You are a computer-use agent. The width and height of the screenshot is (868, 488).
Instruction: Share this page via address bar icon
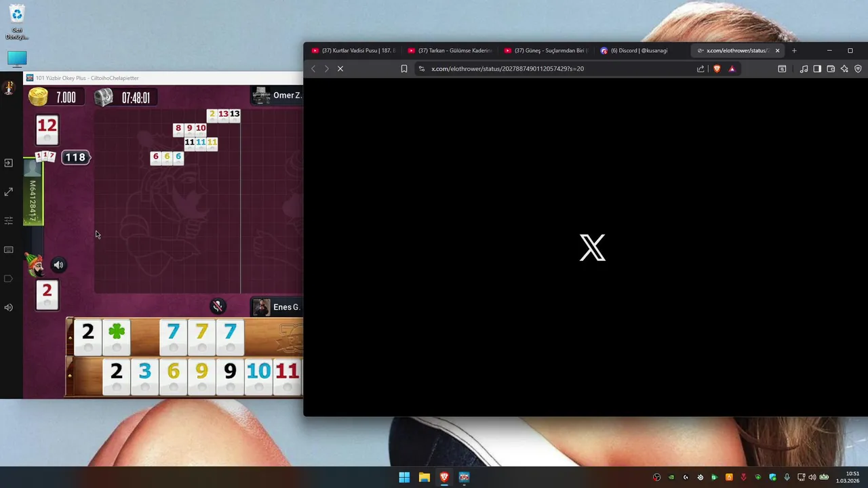click(701, 68)
